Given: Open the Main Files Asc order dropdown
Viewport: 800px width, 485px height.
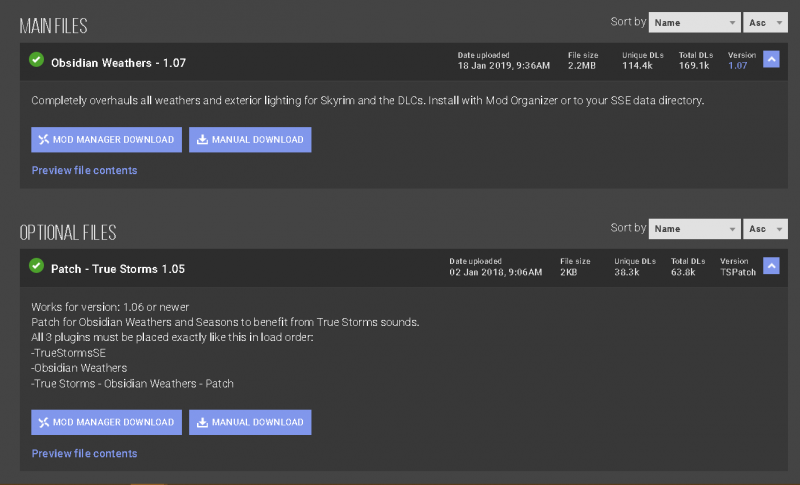Looking at the screenshot, I should coord(765,22).
